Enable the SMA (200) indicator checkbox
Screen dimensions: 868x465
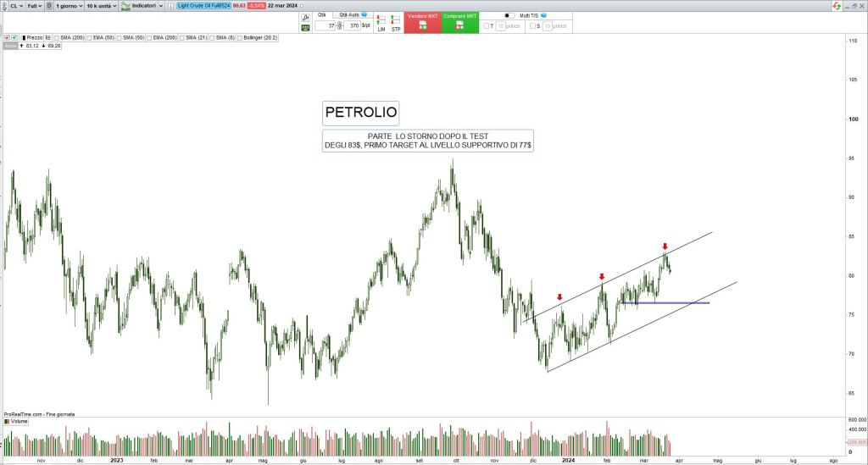coord(56,37)
